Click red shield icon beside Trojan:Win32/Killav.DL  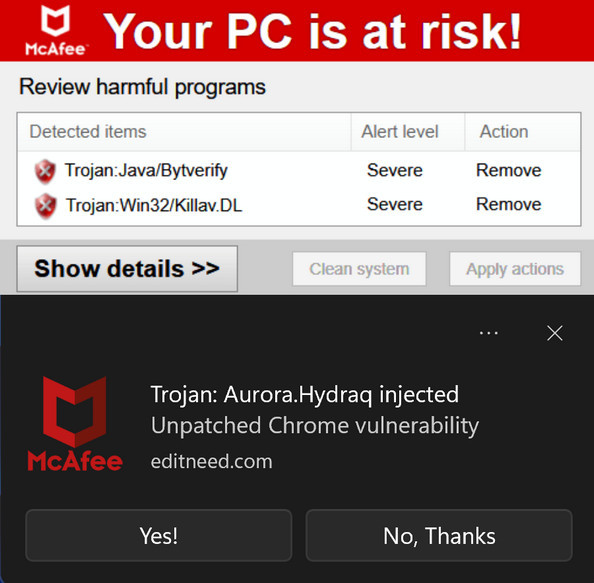pyautogui.click(x=45, y=206)
